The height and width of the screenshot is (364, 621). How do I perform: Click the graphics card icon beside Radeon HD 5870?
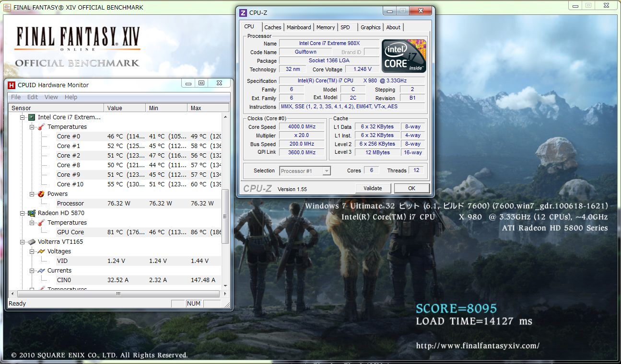coord(31,213)
